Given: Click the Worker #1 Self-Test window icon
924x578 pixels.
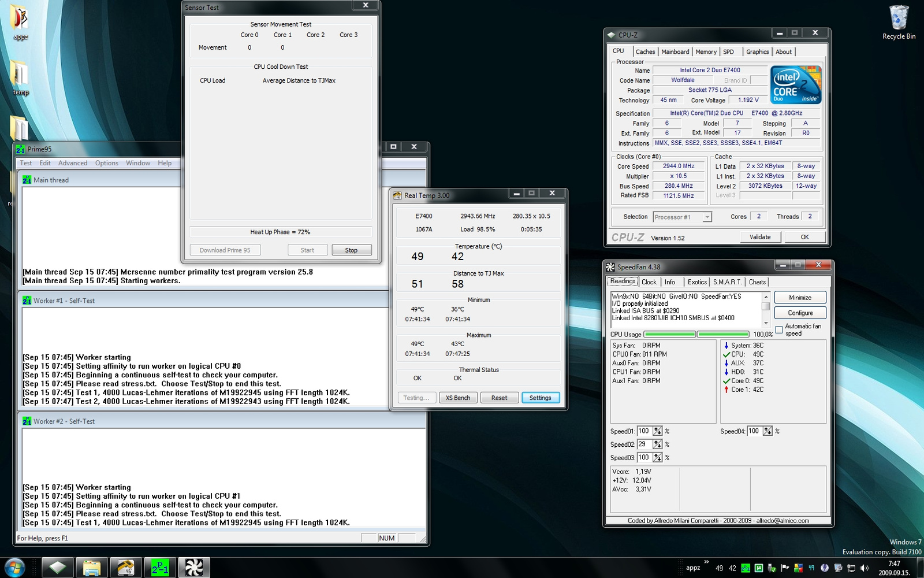Looking at the screenshot, I should [27, 301].
